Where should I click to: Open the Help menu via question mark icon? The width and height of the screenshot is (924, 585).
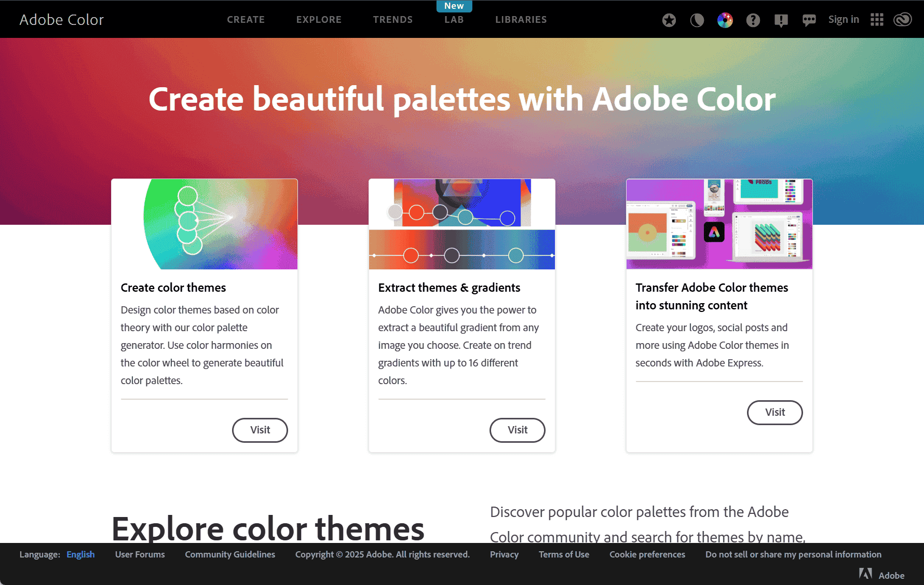pyautogui.click(x=753, y=20)
